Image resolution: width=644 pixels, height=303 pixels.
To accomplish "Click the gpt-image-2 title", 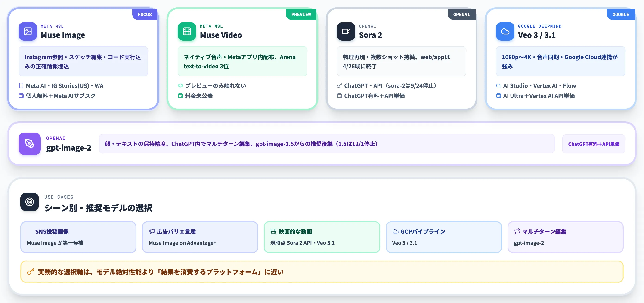I will [x=69, y=148].
